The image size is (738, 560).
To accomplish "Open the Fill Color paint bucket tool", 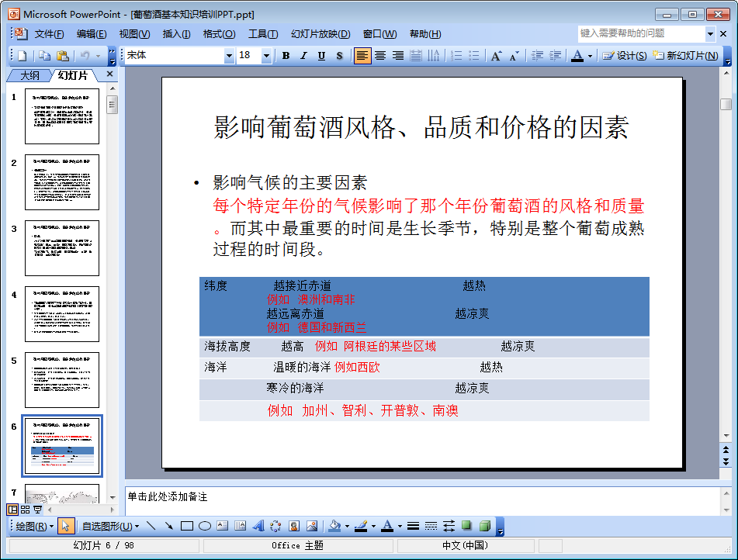I will coord(334,525).
